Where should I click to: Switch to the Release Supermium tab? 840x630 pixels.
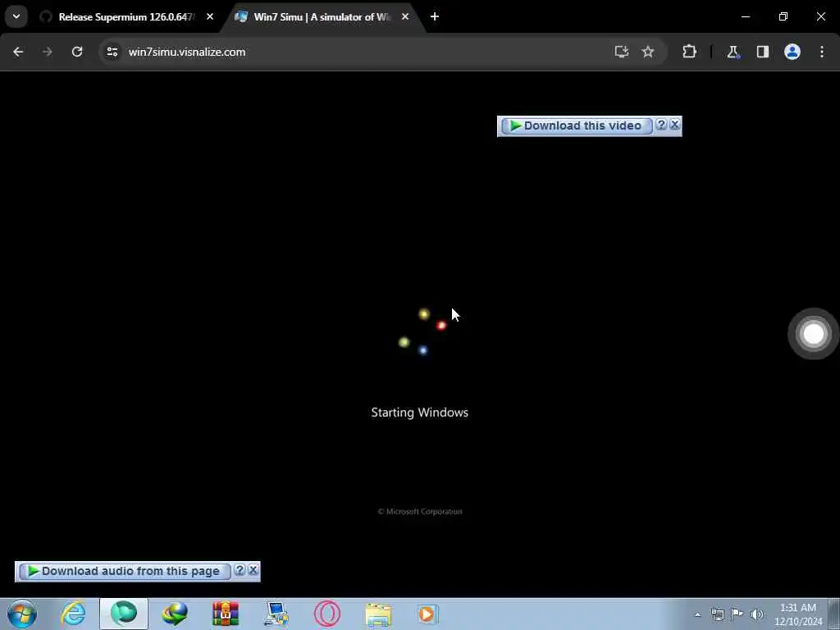coord(127,17)
